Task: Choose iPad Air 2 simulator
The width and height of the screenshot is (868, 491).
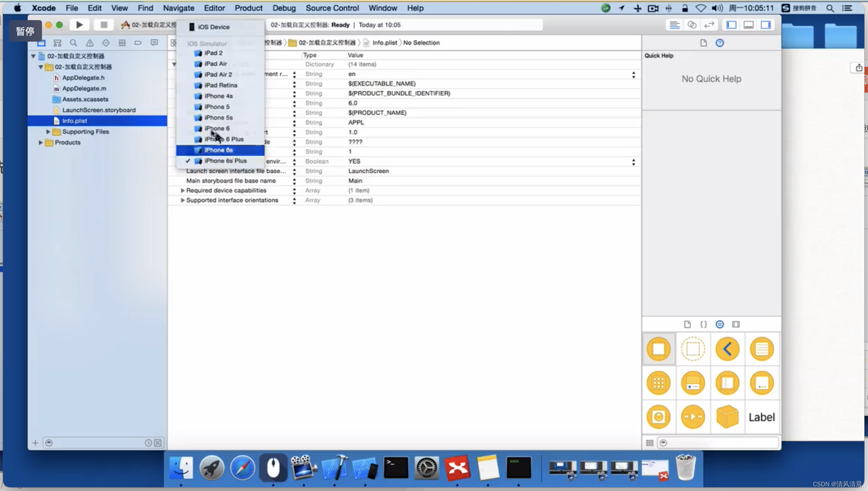Action: pyautogui.click(x=220, y=74)
